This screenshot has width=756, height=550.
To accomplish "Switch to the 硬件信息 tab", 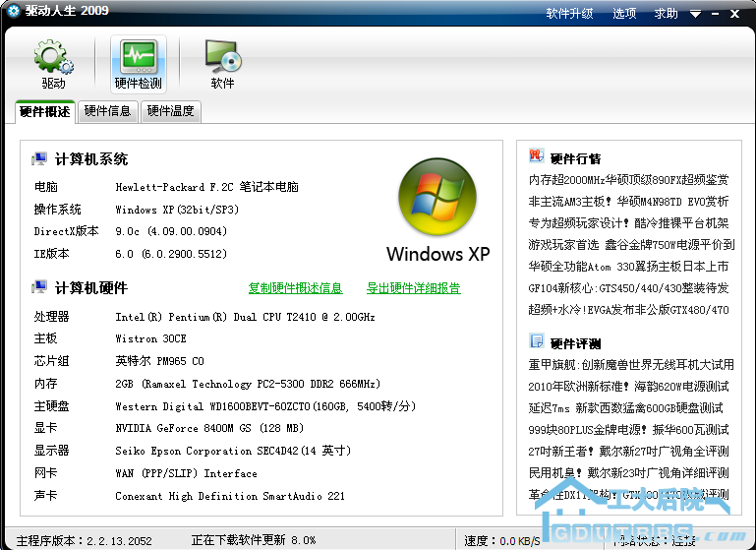I will click(x=107, y=111).
